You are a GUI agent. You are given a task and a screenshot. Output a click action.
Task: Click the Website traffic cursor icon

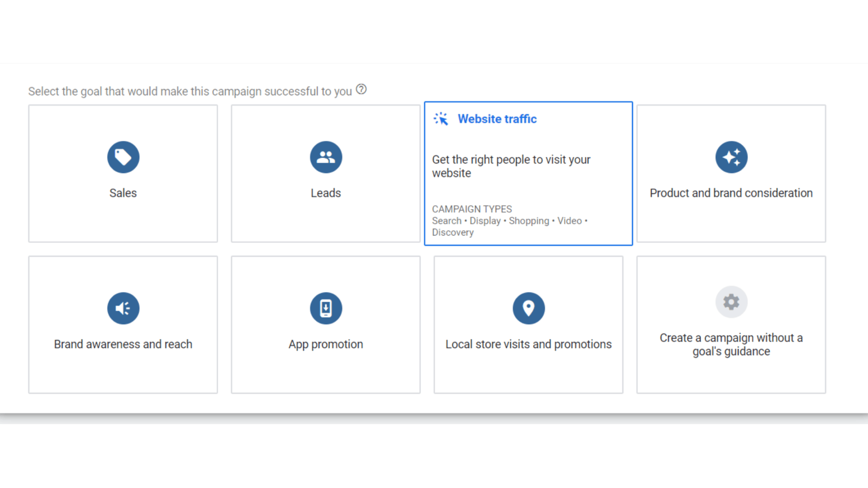point(441,119)
